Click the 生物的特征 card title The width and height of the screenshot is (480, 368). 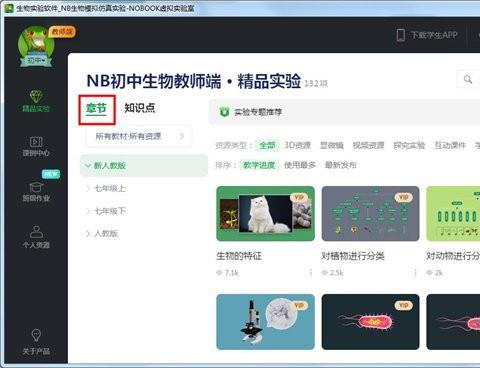pyautogui.click(x=239, y=256)
